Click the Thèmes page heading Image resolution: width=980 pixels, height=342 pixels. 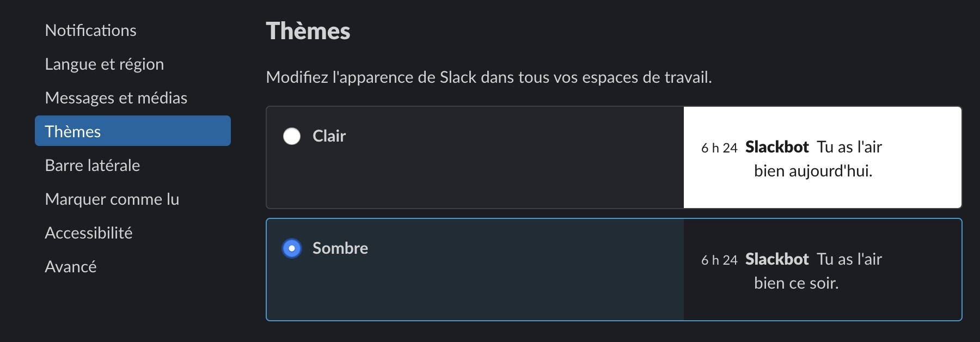308,31
